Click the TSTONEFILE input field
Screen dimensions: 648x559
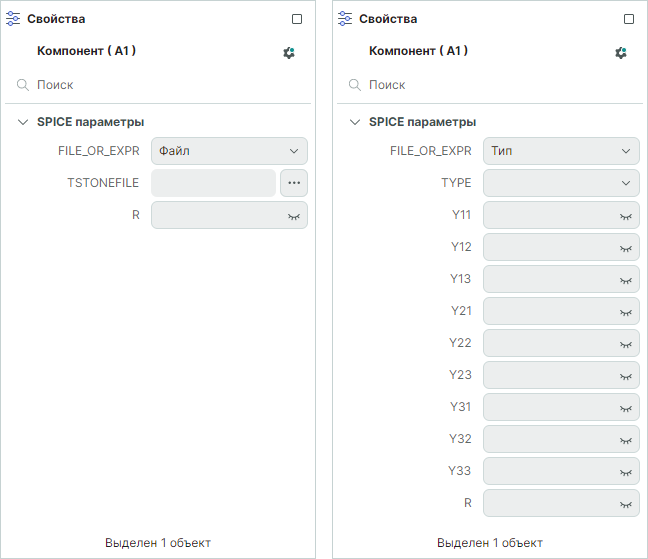coord(213,183)
